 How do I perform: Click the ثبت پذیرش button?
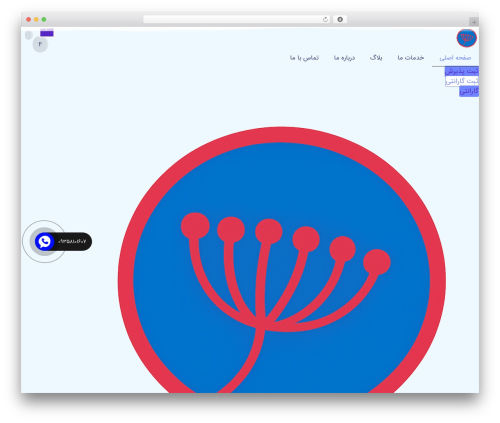[x=462, y=71]
